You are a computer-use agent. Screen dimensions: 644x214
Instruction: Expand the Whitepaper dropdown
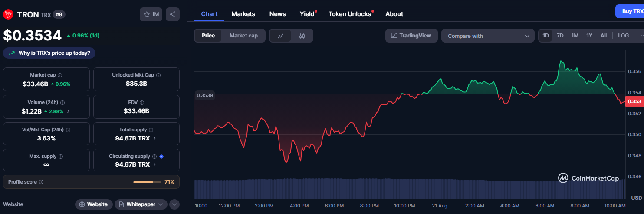tap(141, 204)
